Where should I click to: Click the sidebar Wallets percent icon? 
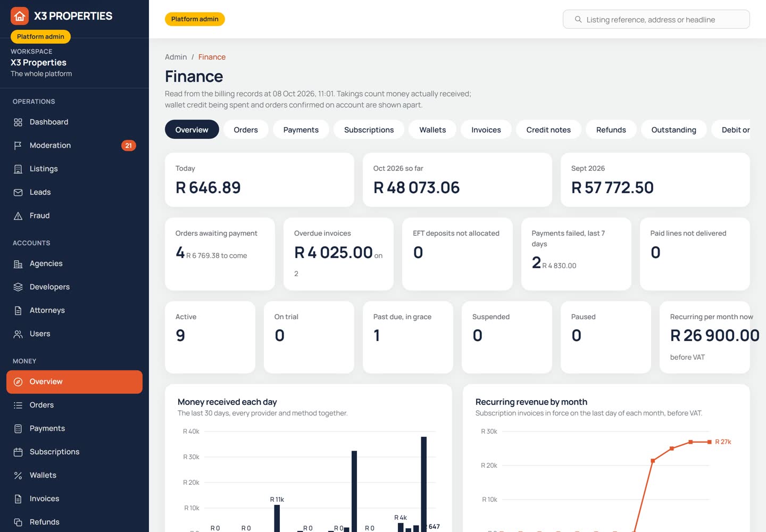click(18, 476)
